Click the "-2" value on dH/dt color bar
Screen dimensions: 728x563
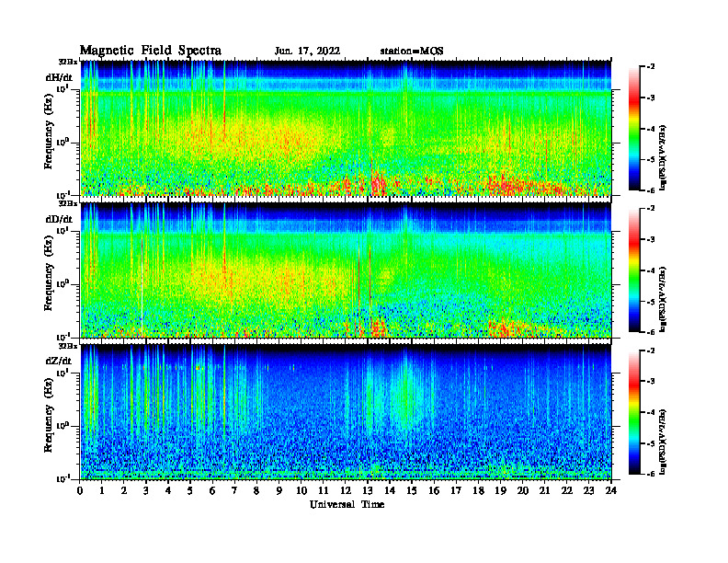pyautogui.click(x=651, y=67)
